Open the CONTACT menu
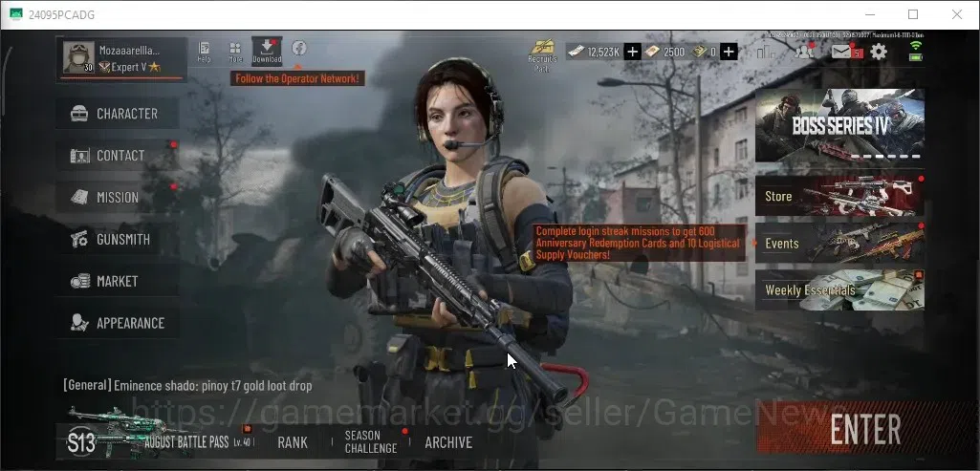 point(118,156)
